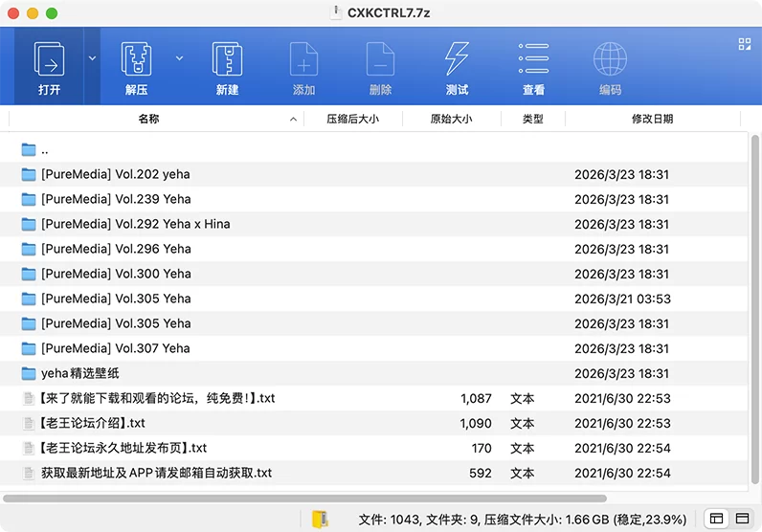Image resolution: width=762 pixels, height=532 pixels.
Task: Click the horizontal scrollbar at the bottom
Action: coord(304,498)
